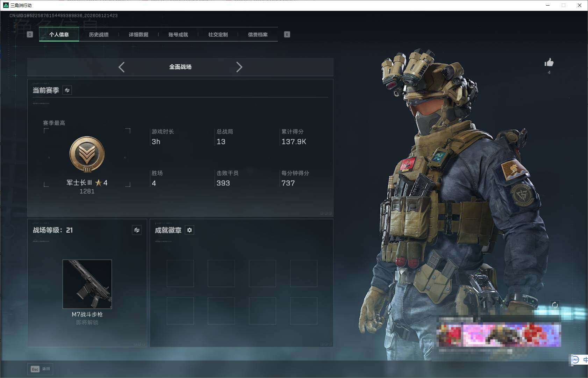Viewport: 588px width, 378px height.
Task: Switch to next game mode with right arrow
Action: [x=239, y=67]
